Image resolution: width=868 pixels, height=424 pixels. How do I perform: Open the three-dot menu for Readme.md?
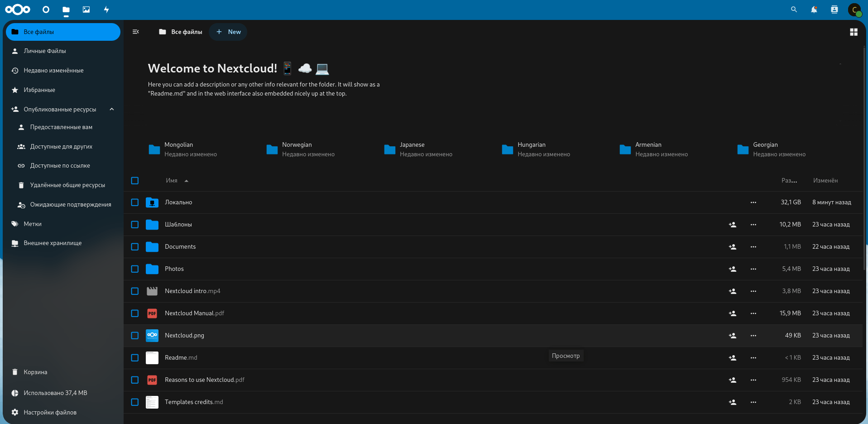tap(753, 358)
